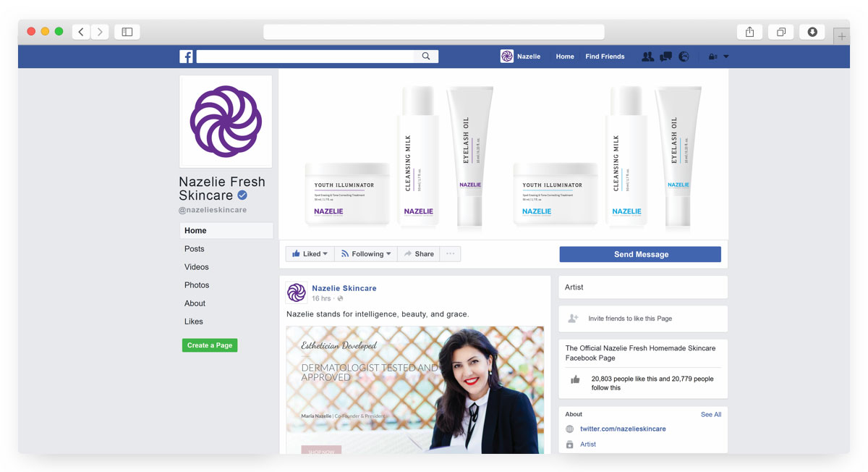This screenshot has height=472, width=868.
Task: Click the Facebook logo icon
Action: coord(186,56)
